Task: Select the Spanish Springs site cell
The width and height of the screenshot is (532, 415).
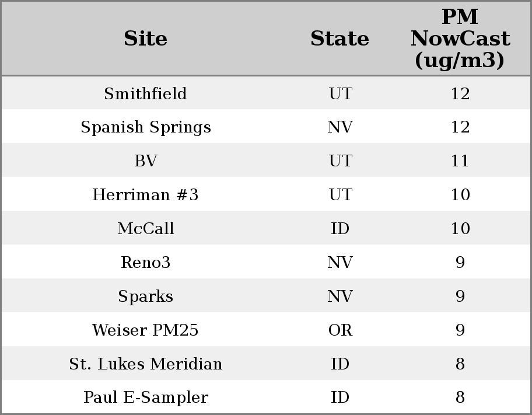Action: [x=145, y=127]
